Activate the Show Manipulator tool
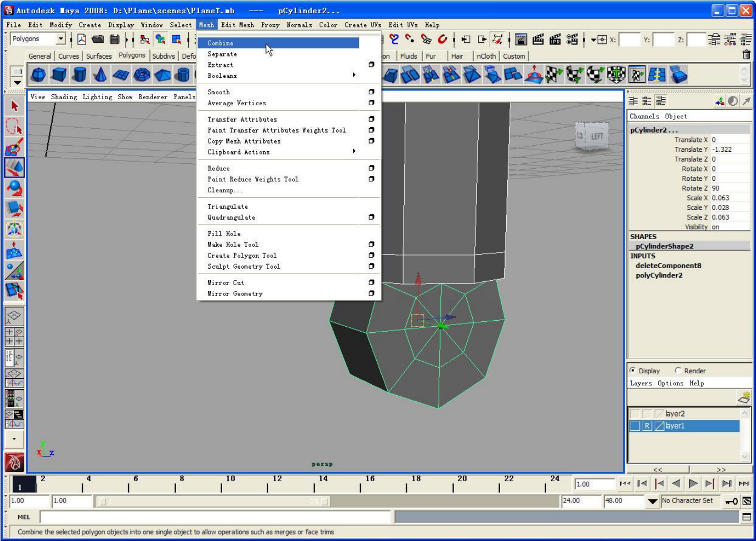The image size is (756, 541). click(14, 270)
